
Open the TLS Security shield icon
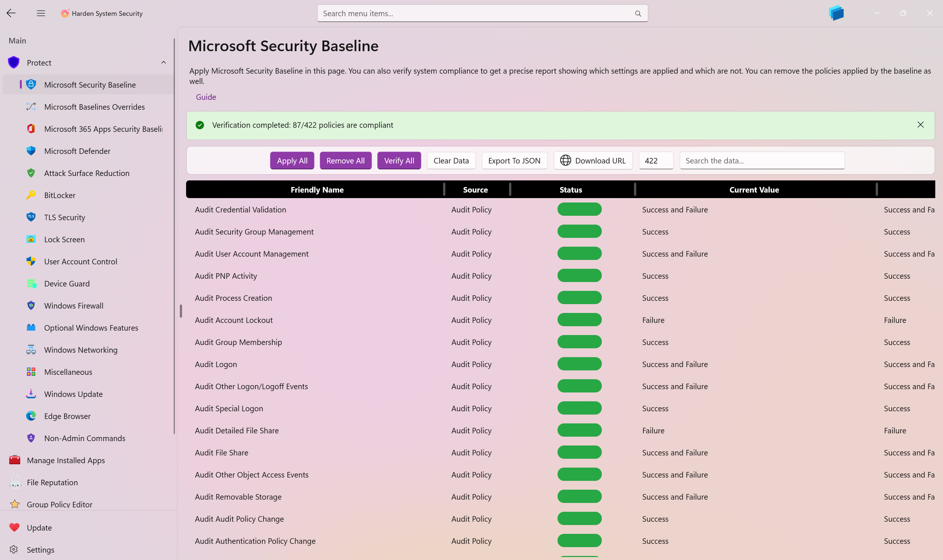pyautogui.click(x=31, y=217)
